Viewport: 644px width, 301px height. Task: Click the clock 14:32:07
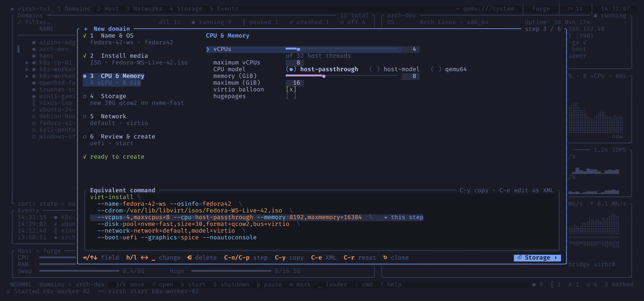pyautogui.click(x=615, y=9)
